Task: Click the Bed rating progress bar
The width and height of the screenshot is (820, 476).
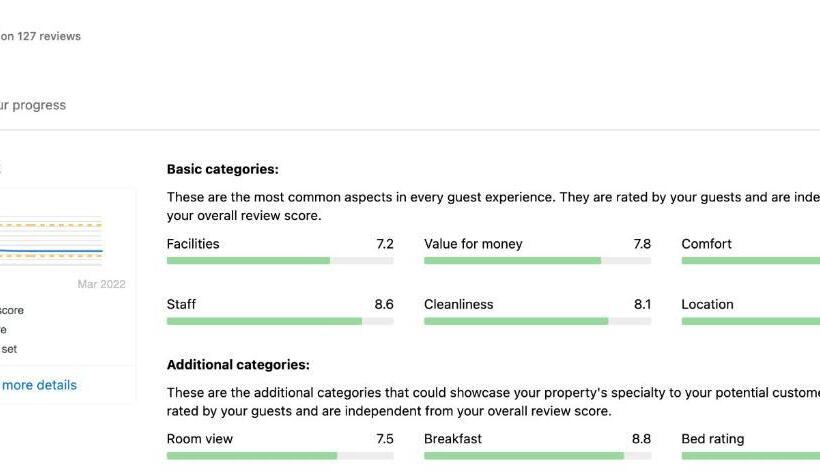Action: (750, 456)
